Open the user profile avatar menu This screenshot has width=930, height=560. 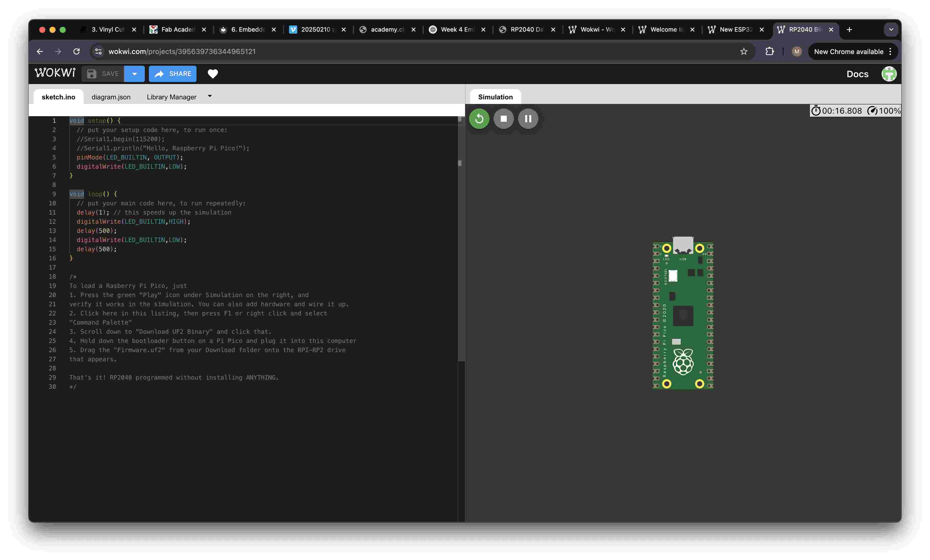coord(888,74)
